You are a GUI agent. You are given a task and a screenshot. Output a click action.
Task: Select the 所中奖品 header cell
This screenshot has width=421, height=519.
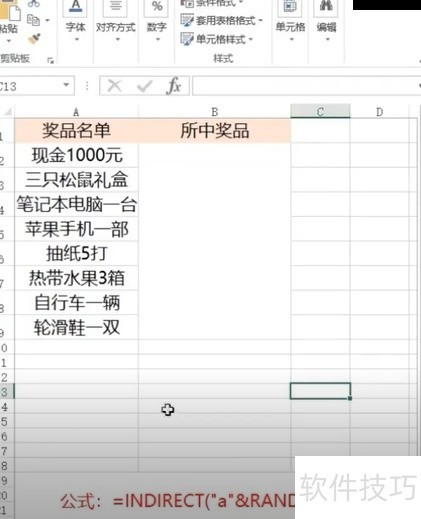[215, 131]
